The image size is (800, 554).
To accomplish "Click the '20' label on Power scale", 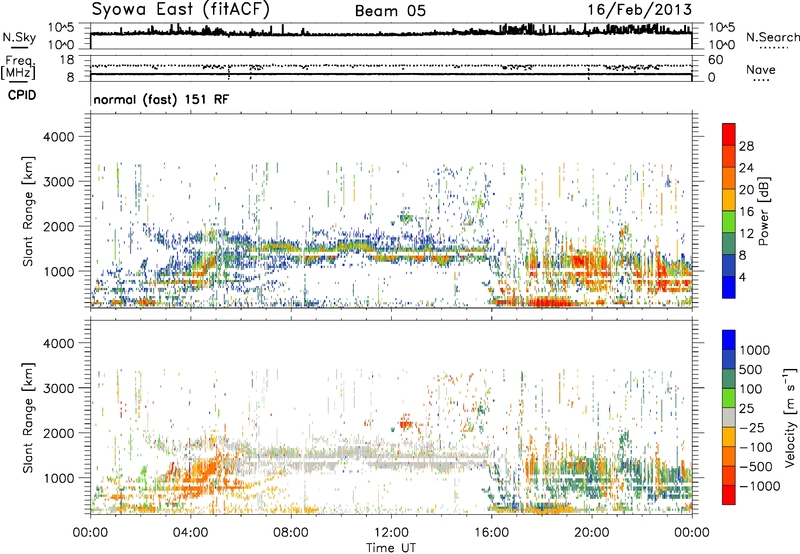I will 746,190.
